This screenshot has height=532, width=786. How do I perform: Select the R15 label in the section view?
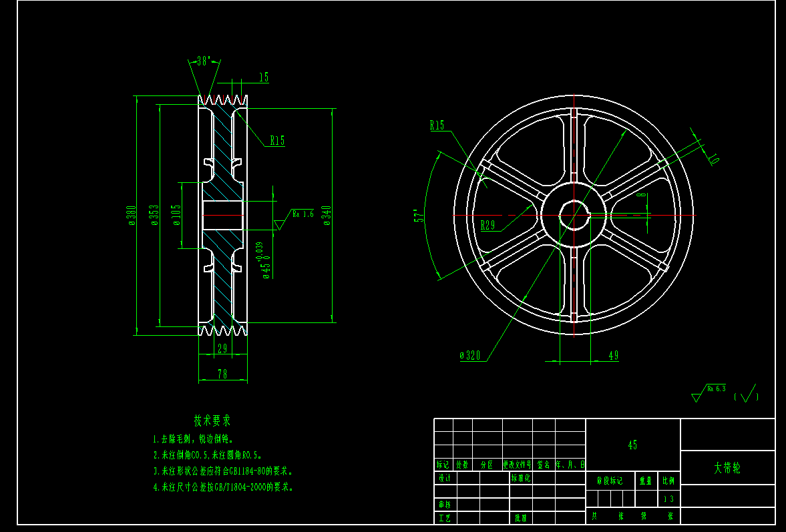(277, 141)
